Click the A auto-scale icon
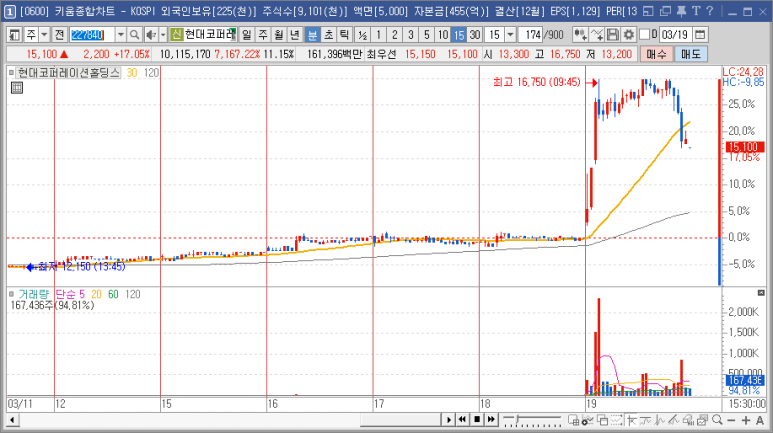Screen dimensions: 773x433 (x=760, y=420)
